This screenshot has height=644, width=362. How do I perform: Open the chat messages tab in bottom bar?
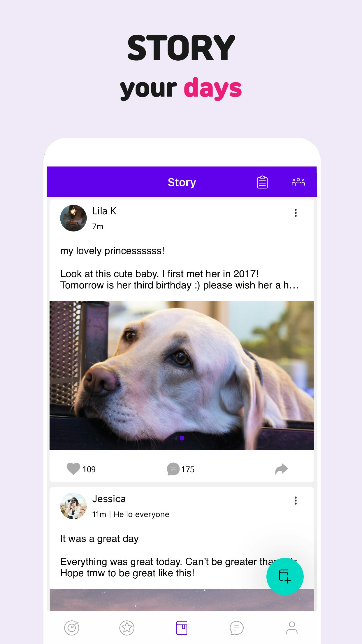[x=236, y=628]
